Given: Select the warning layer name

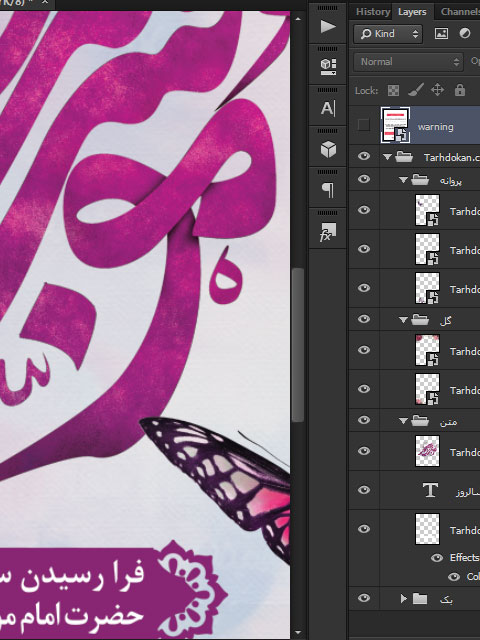Looking at the screenshot, I should click(436, 127).
